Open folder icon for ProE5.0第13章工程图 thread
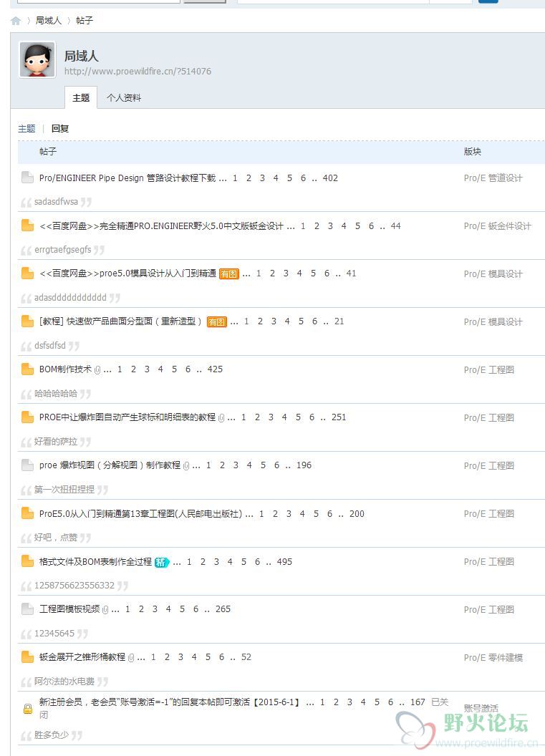 tap(27, 513)
